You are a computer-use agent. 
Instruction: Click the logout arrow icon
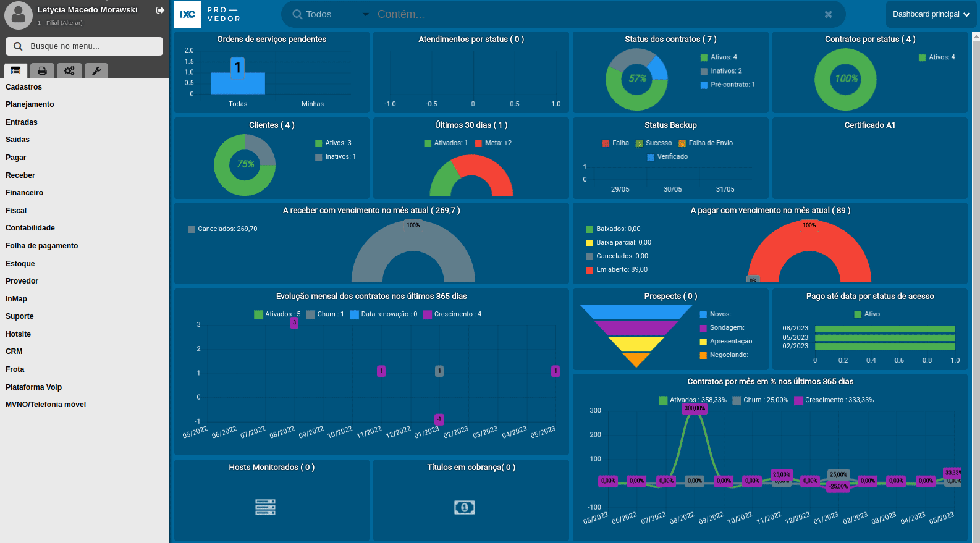tap(160, 10)
